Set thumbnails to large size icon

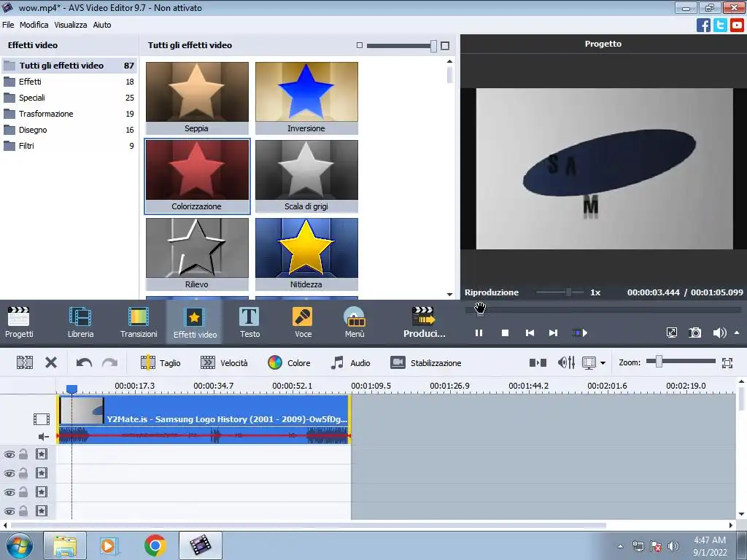coord(445,46)
